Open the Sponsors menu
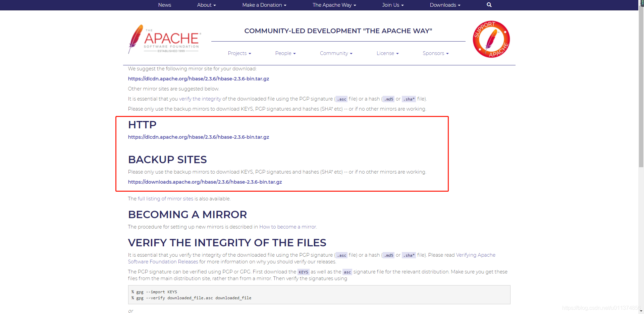The height and width of the screenshot is (314, 644). (436, 53)
